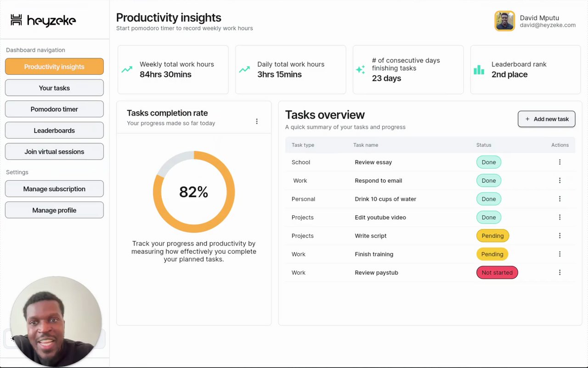Viewport: 588px width, 368px height.
Task: Open actions menu for Review paystub task
Action: coord(560,273)
